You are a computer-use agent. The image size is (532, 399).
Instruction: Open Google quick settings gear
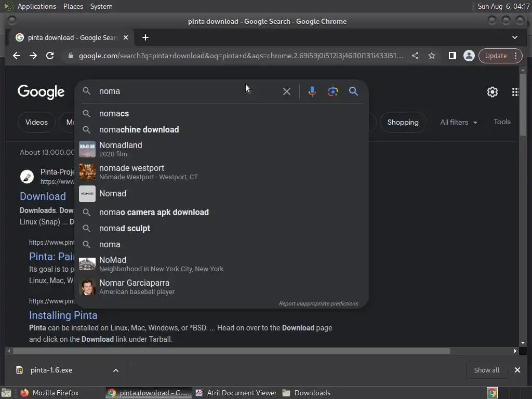[x=493, y=92]
